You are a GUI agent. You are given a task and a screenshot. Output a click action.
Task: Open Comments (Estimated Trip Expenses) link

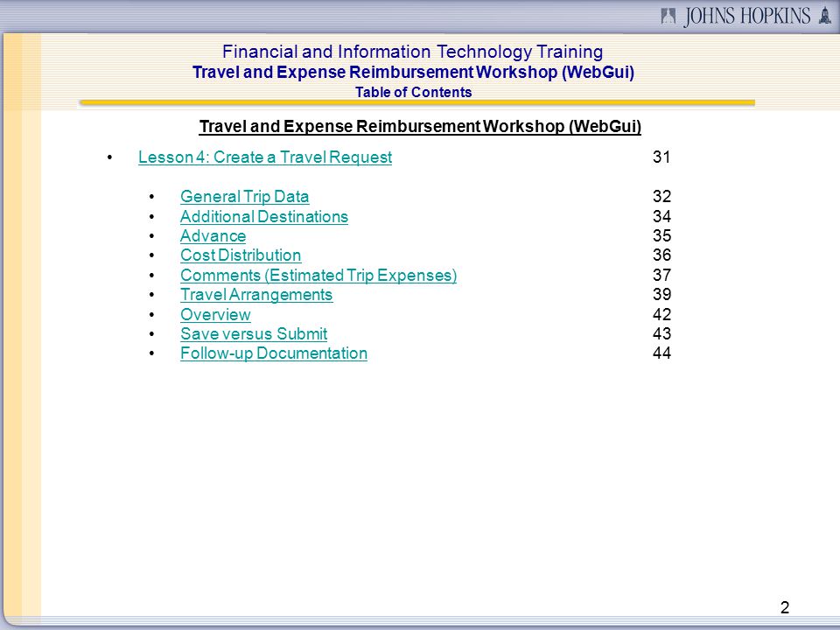click(318, 275)
